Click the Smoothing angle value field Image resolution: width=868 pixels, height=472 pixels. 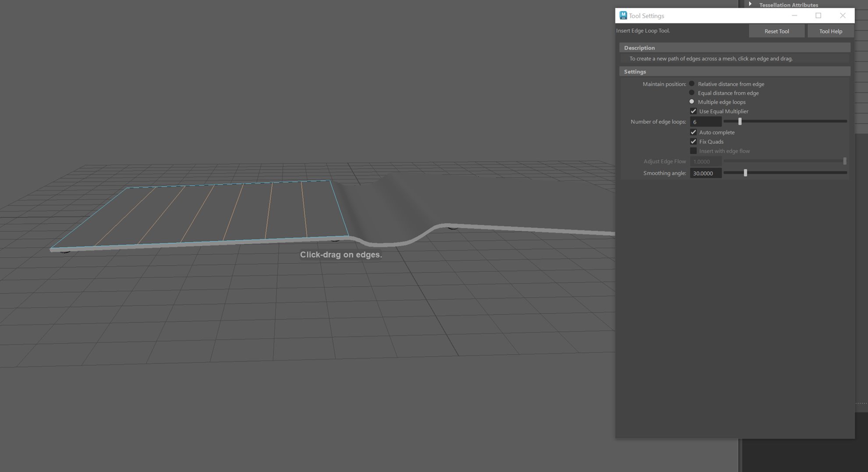coord(705,173)
